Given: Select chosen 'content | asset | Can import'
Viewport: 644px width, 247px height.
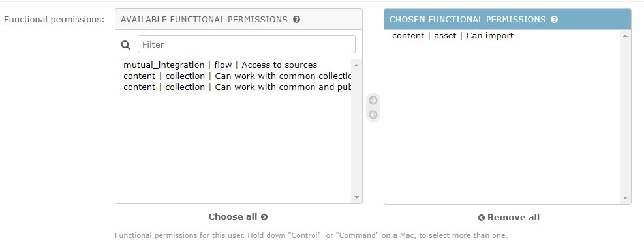Looking at the screenshot, I should coord(503,36).
